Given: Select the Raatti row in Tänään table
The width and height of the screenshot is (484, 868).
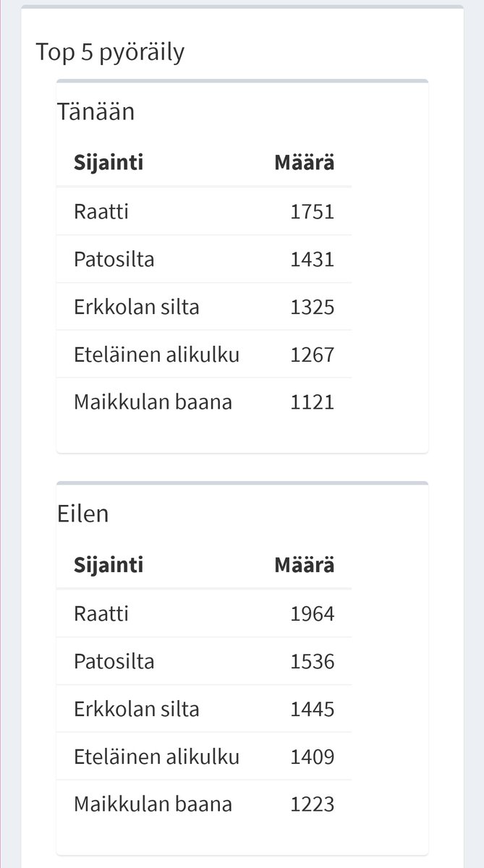Looking at the screenshot, I should click(x=204, y=211).
